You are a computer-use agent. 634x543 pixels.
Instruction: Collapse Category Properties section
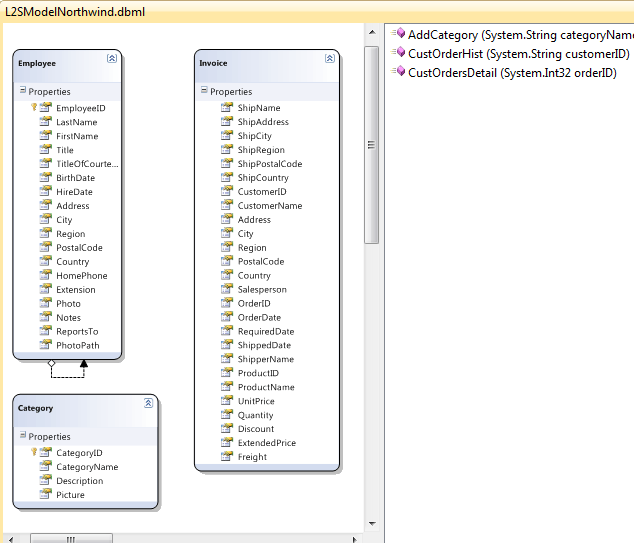(x=23, y=435)
